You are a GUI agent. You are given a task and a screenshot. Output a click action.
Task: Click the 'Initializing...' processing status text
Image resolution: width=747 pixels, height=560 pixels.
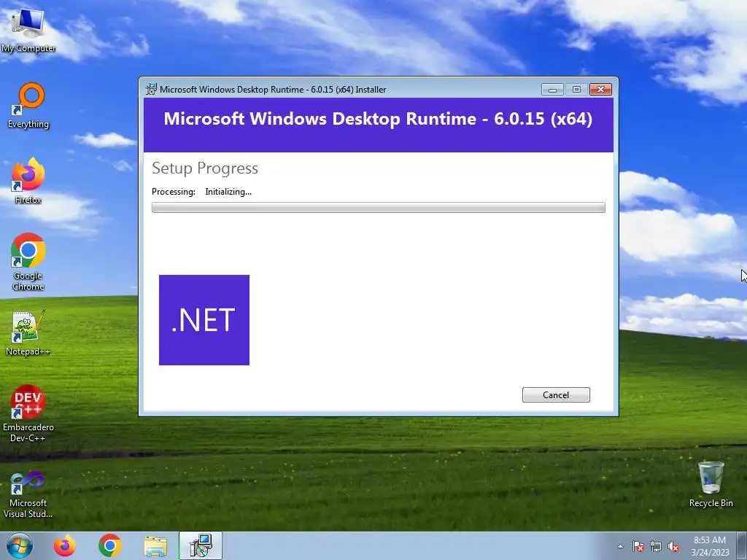coord(228,192)
